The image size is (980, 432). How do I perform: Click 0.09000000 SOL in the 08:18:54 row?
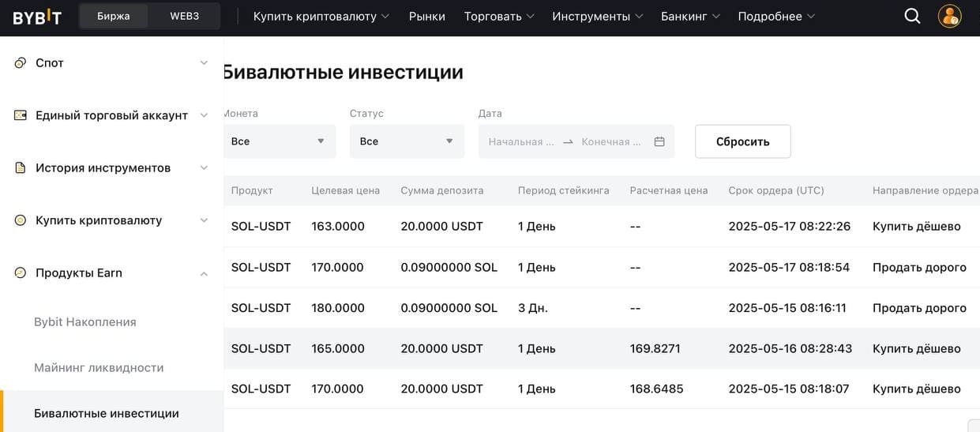449,268
